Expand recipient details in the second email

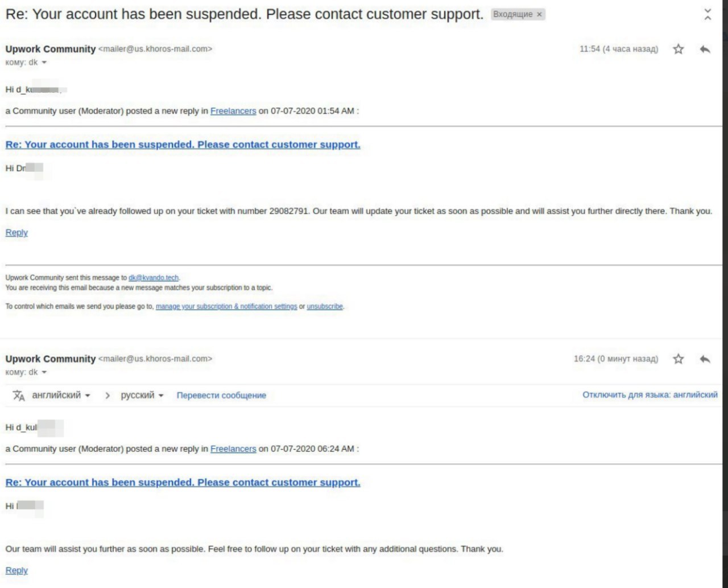point(44,372)
